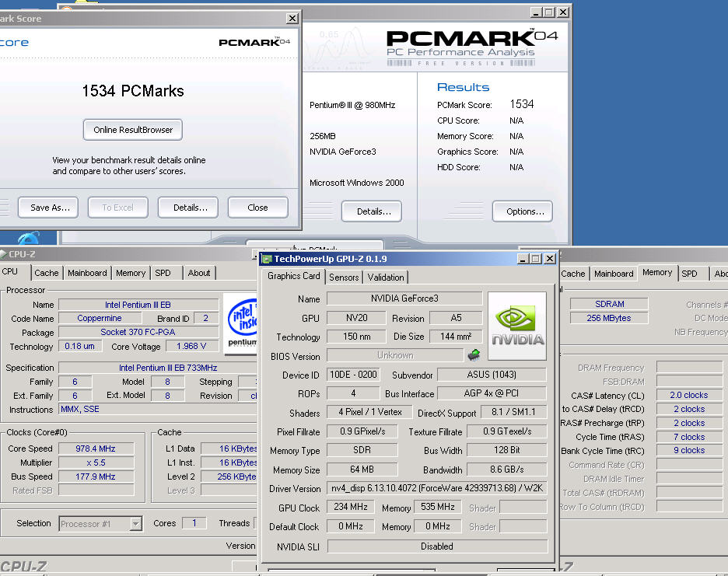The height and width of the screenshot is (576, 728).
Task: Switch to the Sensors tab in GPU-Z
Action: [344, 277]
